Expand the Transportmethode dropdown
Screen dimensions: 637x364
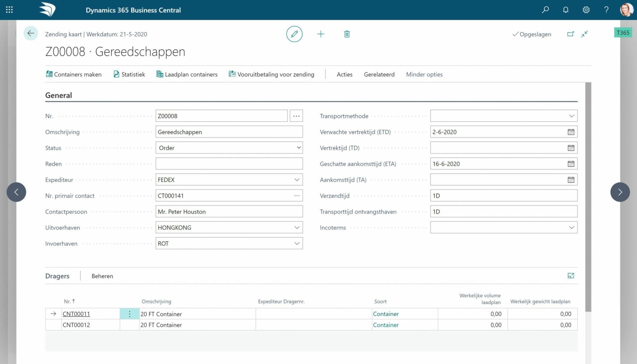pos(571,116)
